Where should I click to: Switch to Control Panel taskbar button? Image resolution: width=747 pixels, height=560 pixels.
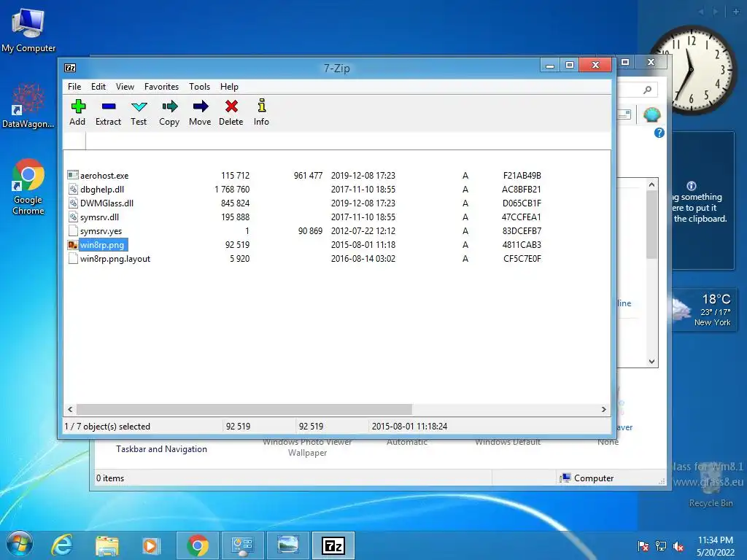click(242, 545)
